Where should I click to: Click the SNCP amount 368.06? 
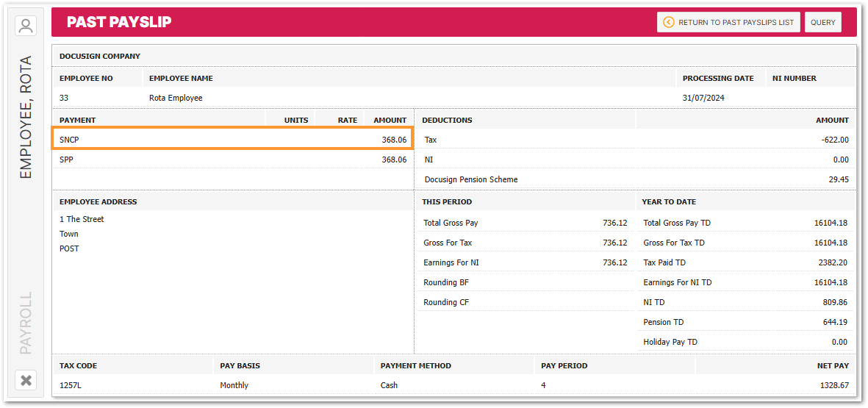coord(394,140)
